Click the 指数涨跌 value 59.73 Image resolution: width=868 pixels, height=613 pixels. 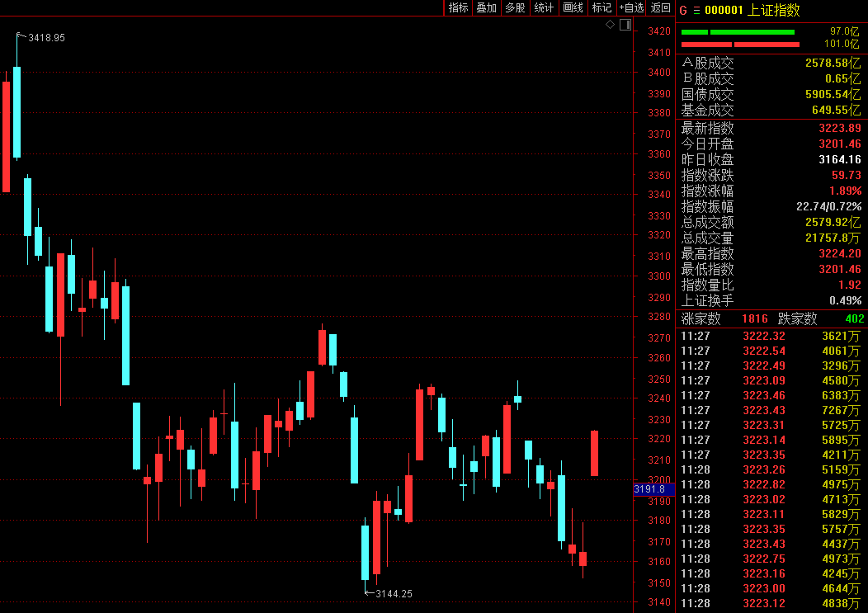pos(847,175)
